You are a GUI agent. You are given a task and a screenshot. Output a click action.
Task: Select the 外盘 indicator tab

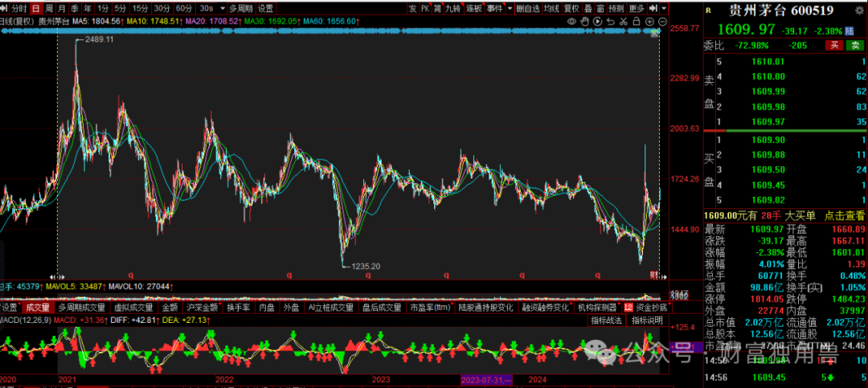pos(291,307)
